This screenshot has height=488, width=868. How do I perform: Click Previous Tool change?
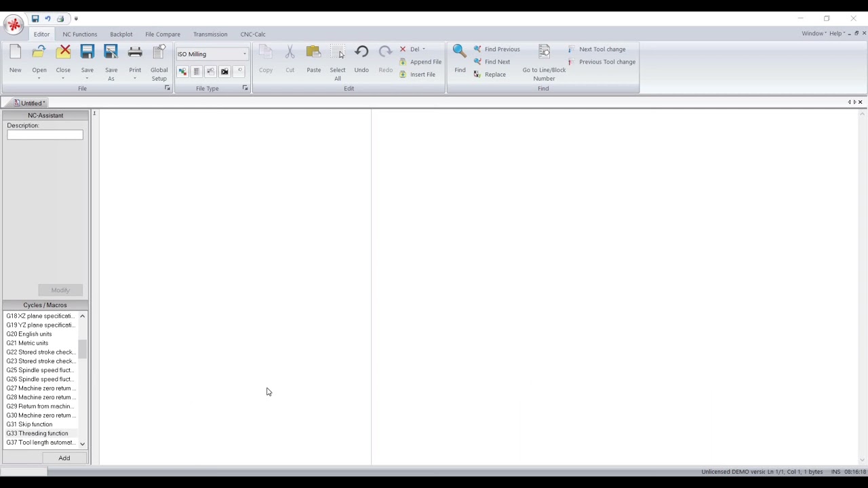(601, 62)
